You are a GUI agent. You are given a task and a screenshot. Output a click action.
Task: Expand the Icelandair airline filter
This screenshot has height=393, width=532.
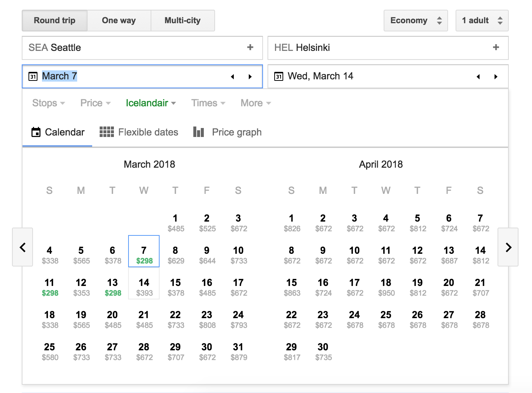[151, 103]
